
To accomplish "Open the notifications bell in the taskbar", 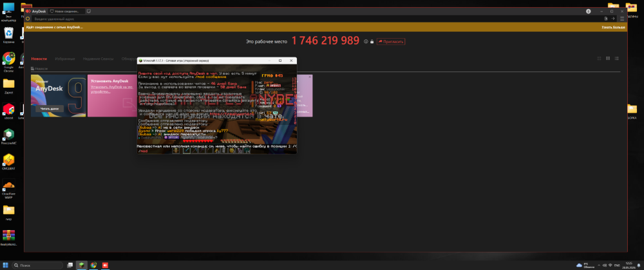I will (x=639, y=265).
